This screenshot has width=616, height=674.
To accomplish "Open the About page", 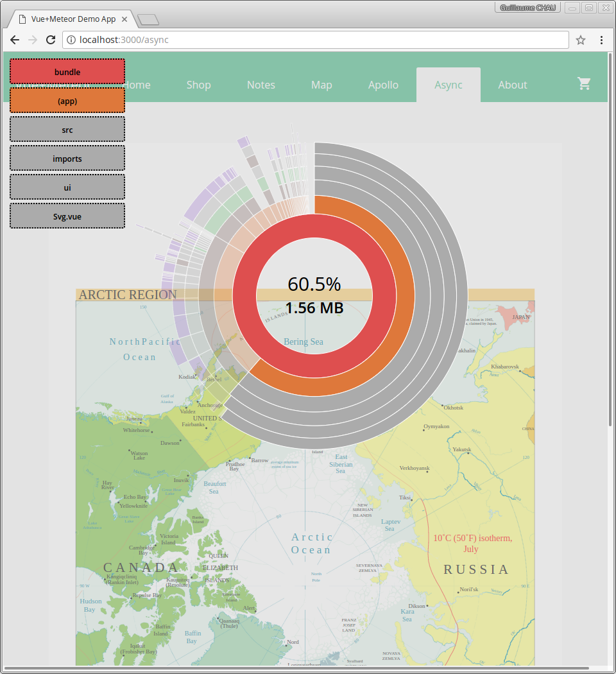I will click(x=513, y=85).
